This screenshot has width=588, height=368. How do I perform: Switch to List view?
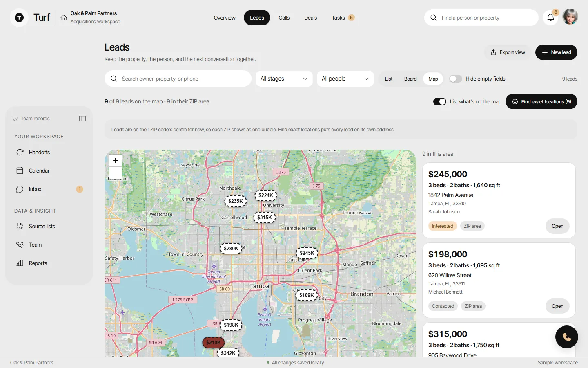[x=389, y=79]
